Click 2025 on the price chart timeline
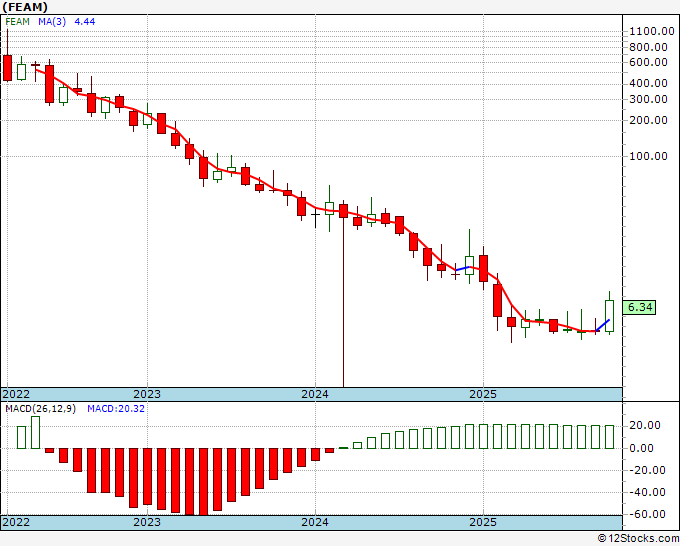Image resolution: width=680 pixels, height=546 pixels. [483, 394]
